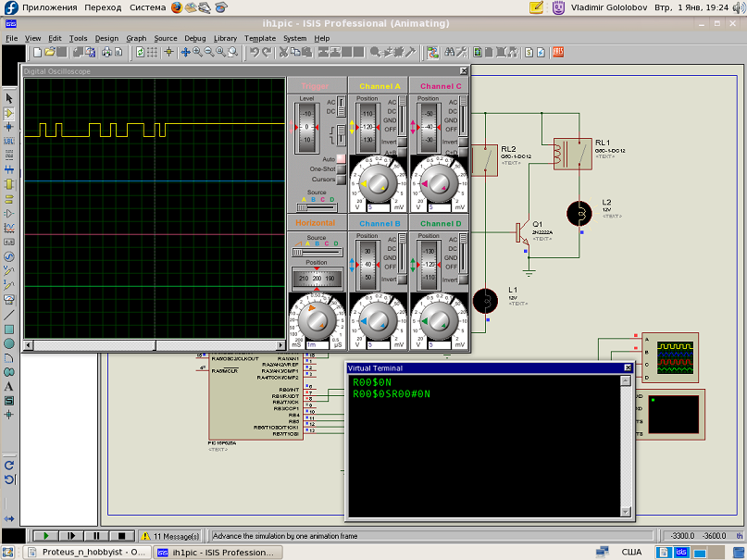The image size is (747, 560).
Task: Open a design with the folder icon
Action: [x=50, y=53]
